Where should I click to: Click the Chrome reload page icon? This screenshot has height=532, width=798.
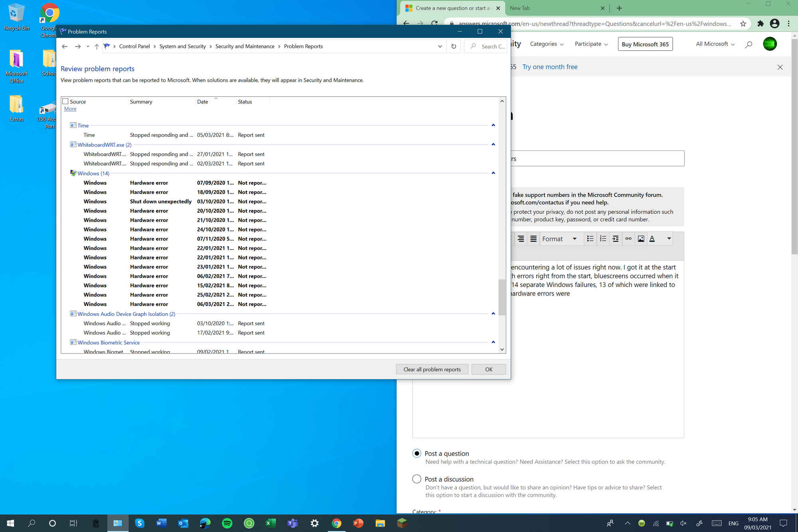tap(435, 24)
